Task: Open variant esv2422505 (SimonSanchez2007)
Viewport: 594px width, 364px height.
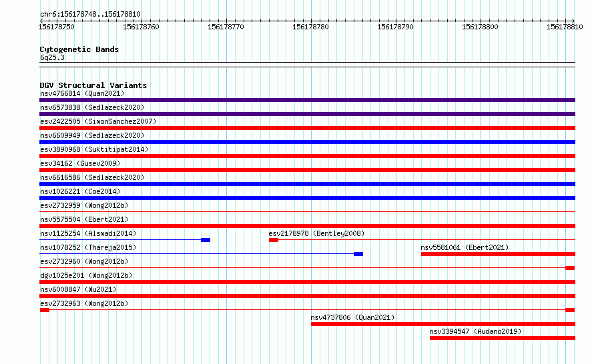Action: point(98,121)
